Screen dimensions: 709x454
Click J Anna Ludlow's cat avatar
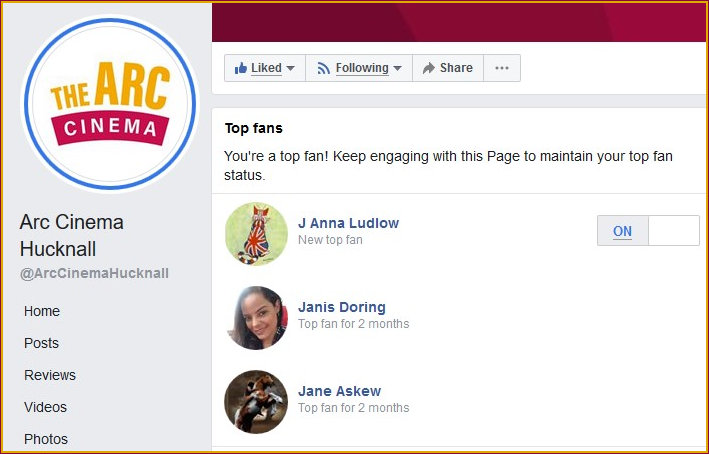[257, 233]
